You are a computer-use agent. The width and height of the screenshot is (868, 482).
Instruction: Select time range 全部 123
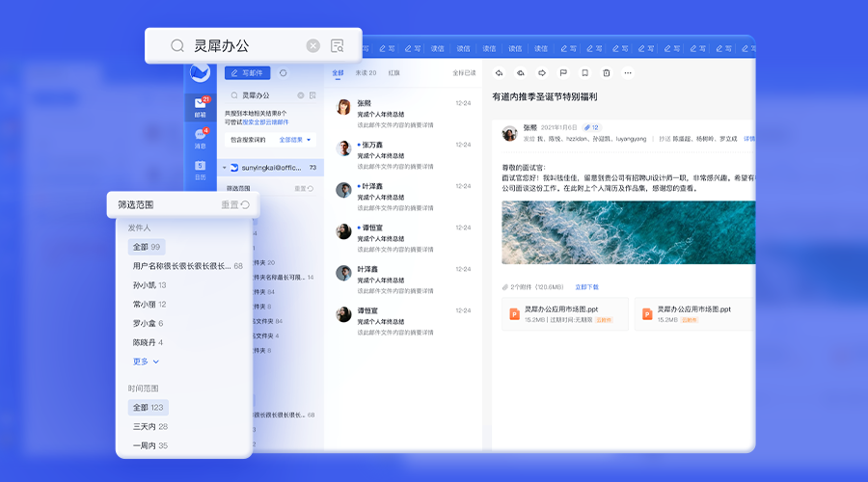click(x=148, y=408)
